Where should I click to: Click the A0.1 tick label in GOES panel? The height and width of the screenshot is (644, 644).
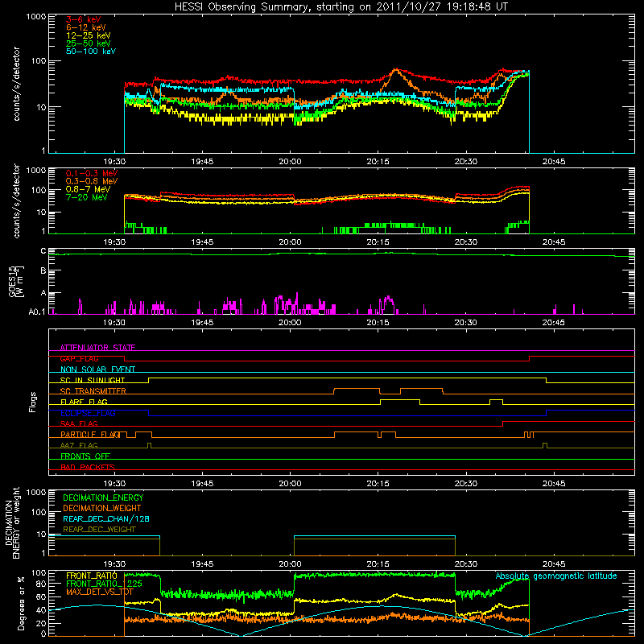(x=37, y=312)
